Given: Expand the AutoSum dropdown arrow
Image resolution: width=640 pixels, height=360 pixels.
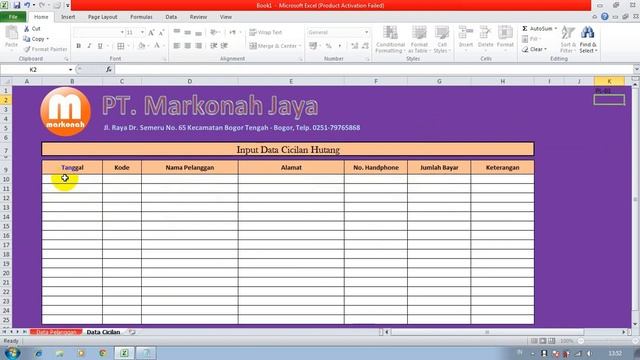Looking at the screenshot, I should (556, 29).
